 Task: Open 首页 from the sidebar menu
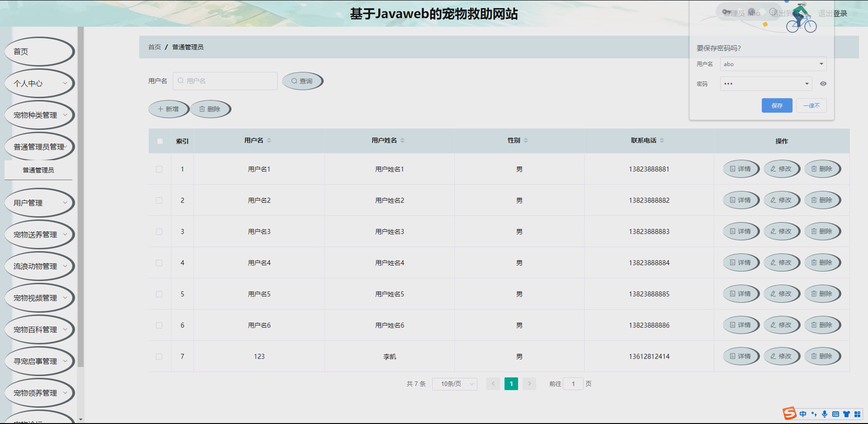pos(20,51)
